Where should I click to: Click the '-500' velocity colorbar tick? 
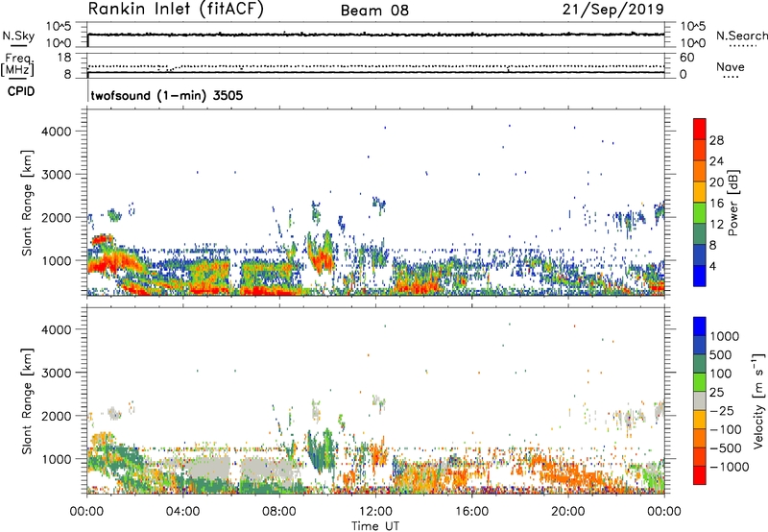click(x=725, y=447)
